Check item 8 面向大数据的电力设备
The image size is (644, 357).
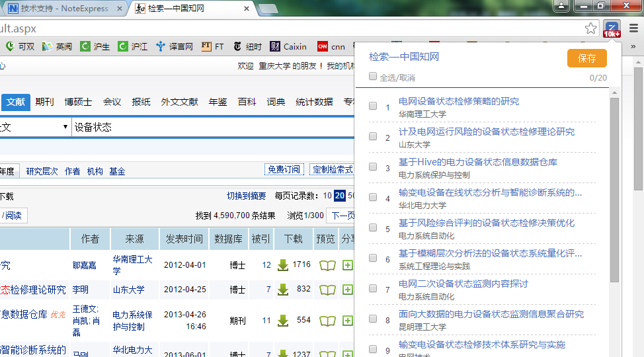click(373, 319)
